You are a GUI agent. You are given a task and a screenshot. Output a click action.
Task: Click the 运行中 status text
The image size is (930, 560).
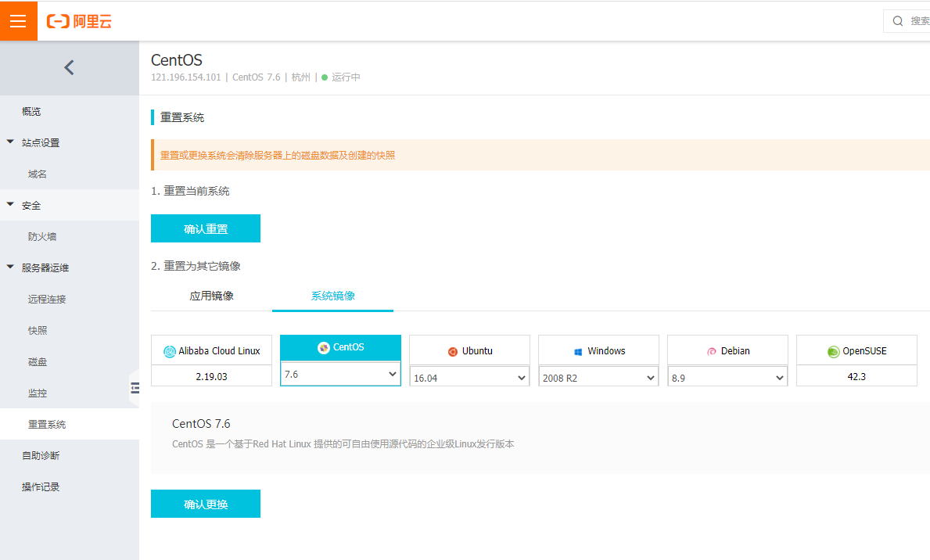346,77
